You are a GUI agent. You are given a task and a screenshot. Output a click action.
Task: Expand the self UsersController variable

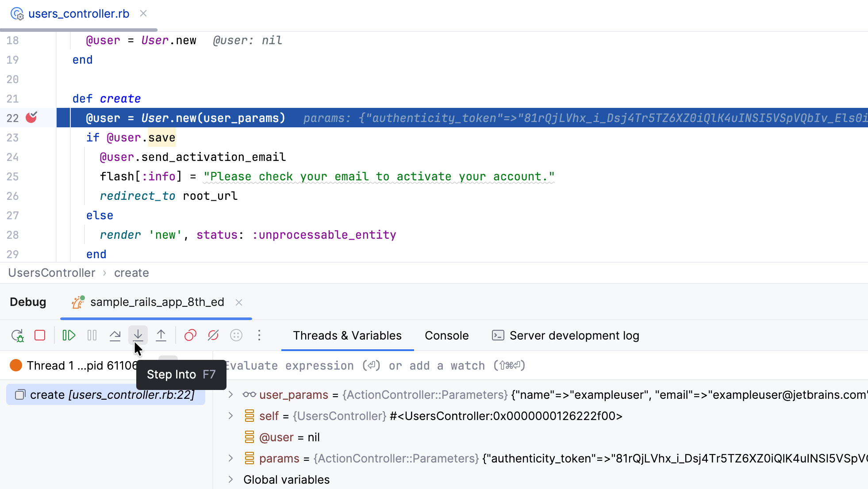[230, 416]
